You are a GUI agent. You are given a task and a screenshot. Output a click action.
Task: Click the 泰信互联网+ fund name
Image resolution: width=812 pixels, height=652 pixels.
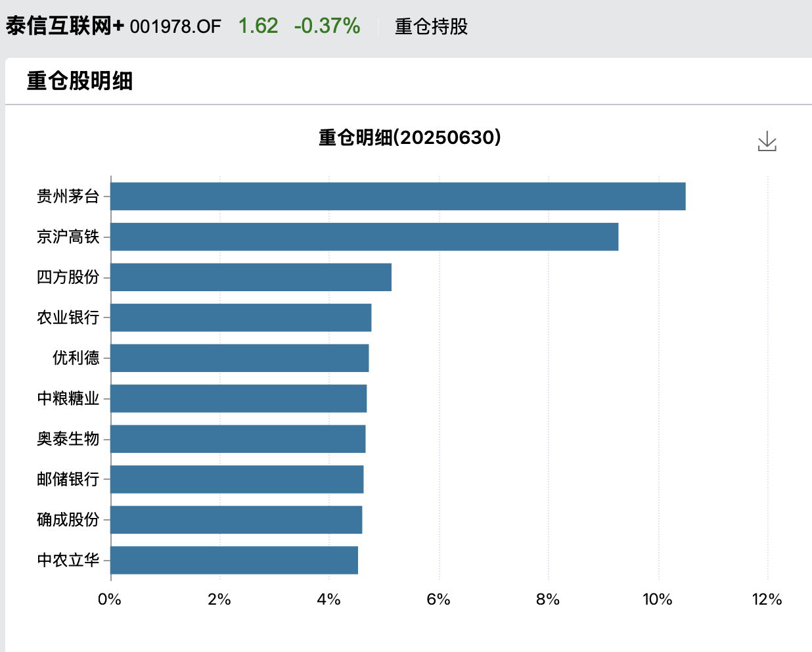64,26
